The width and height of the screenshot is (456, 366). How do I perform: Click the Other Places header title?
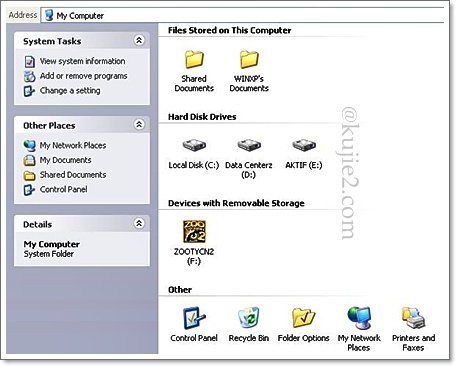[49, 126]
